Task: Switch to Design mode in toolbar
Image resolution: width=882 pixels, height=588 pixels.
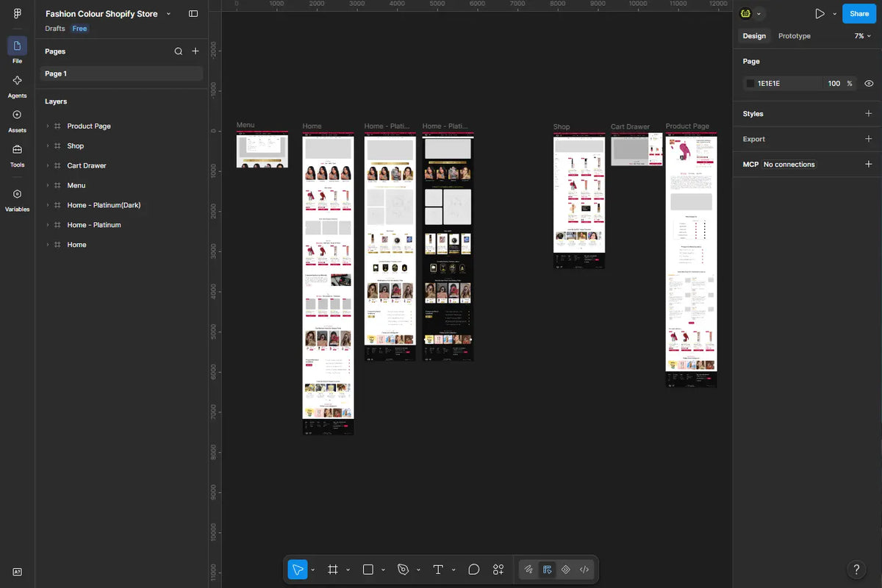Action: [x=547, y=570]
